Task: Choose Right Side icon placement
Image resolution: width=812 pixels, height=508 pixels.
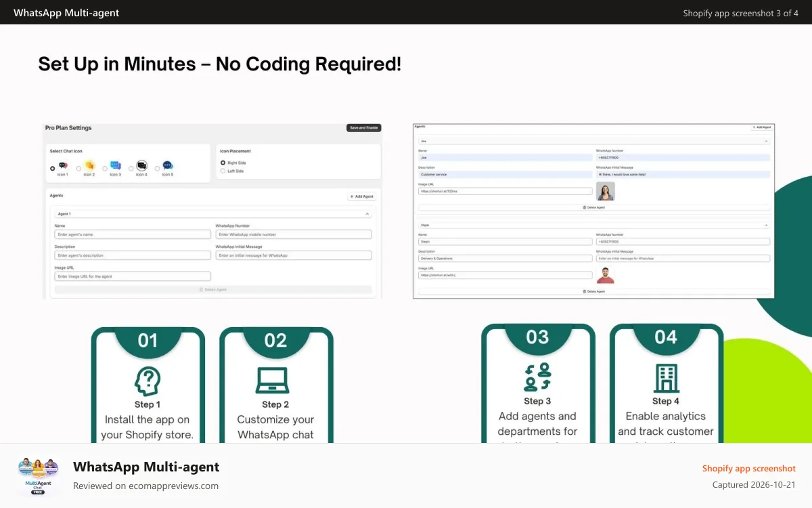Action: click(x=223, y=163)
